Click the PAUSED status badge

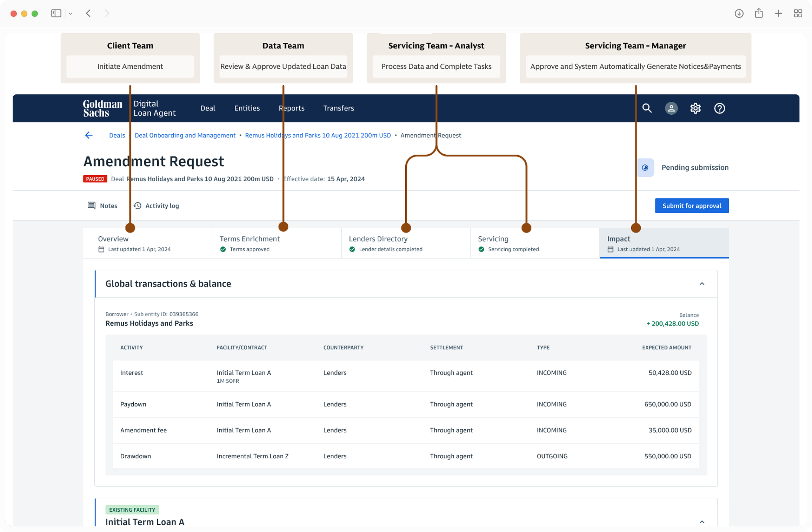[95, 179]
